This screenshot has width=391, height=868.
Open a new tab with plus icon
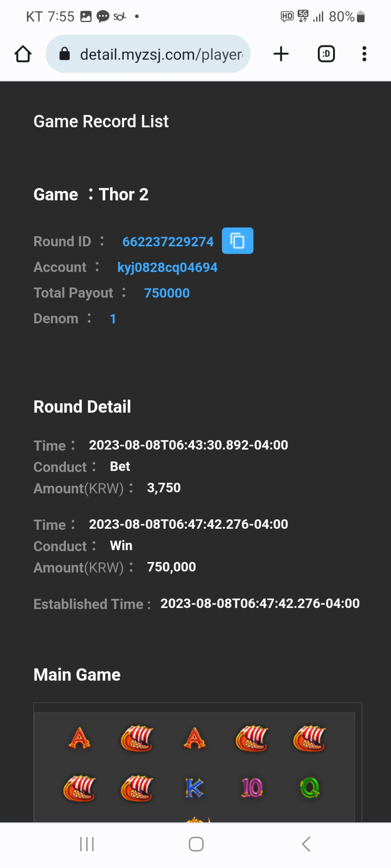pyautogui.click(x=281, y=54)
